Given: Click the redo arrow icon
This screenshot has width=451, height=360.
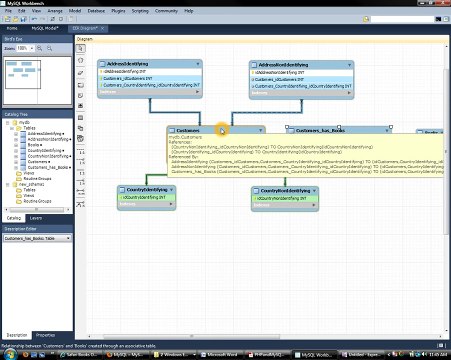Looking at the screenshot, I should (42, 19).
